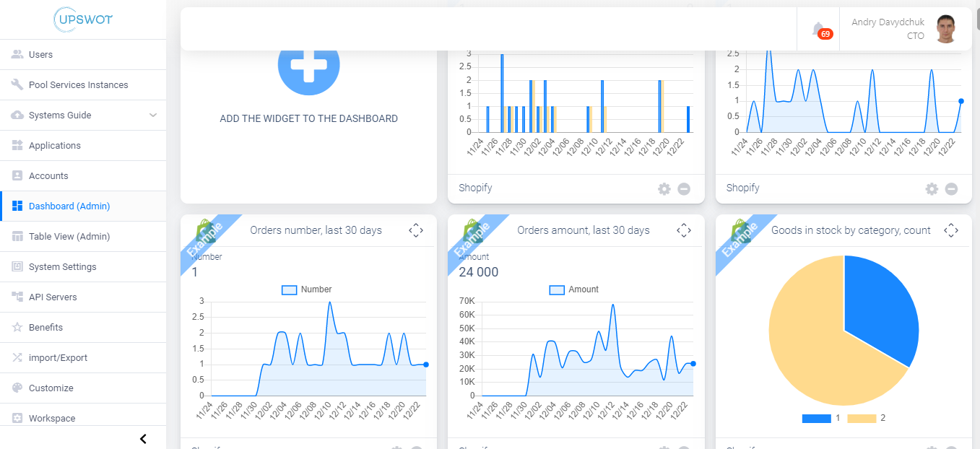Go to Pool Services Instances page
The height and width of the screenshot is (449, 980).
point(78,85)
